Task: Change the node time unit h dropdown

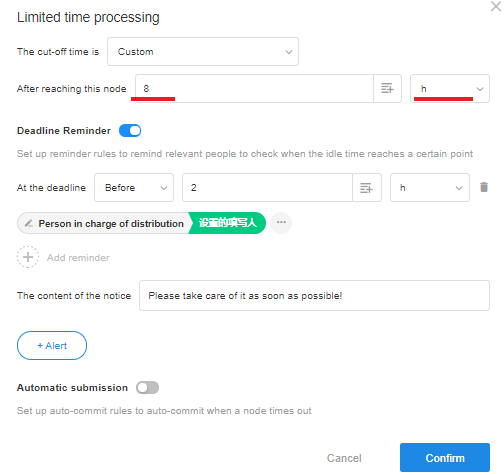Action: [450, 89]
